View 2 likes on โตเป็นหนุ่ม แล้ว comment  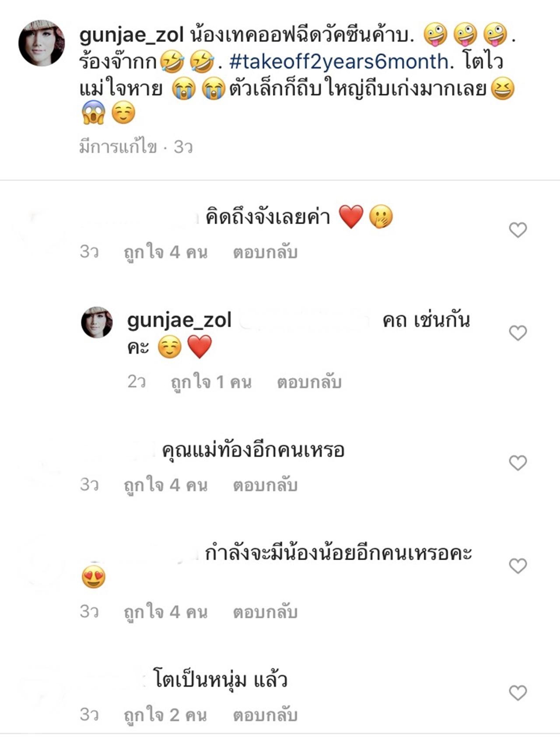[165, 715]
